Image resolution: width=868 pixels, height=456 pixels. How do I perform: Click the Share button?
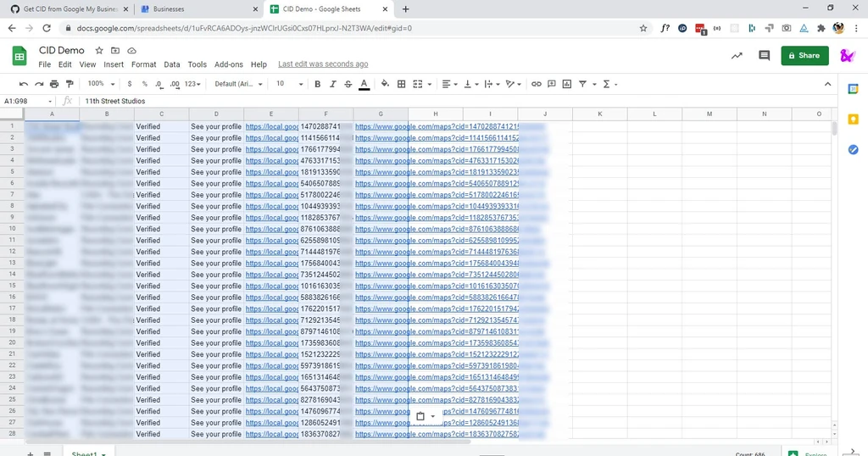[x=804, y=55]
